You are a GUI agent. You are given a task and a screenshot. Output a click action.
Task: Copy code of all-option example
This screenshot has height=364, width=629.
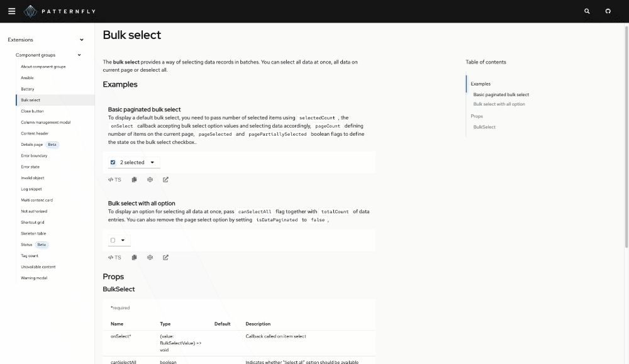click(x=134, y=257)
